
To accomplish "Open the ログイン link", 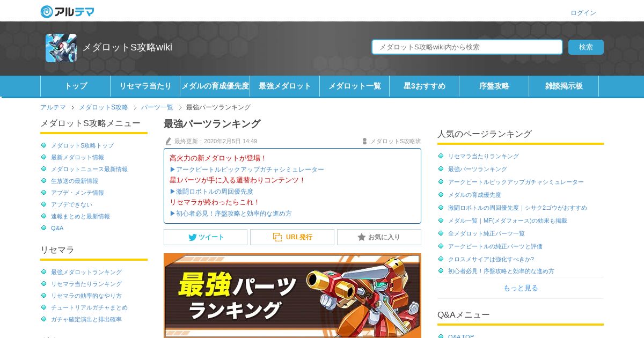I will pos(583,13).
